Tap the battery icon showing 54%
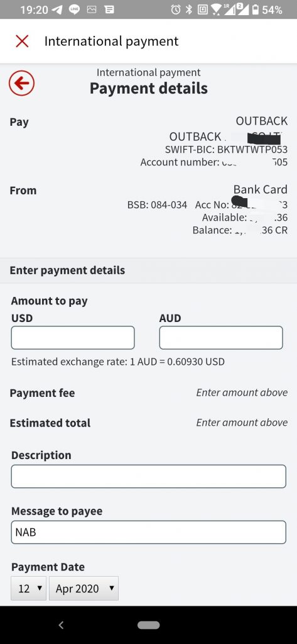 tap(255, 10)
